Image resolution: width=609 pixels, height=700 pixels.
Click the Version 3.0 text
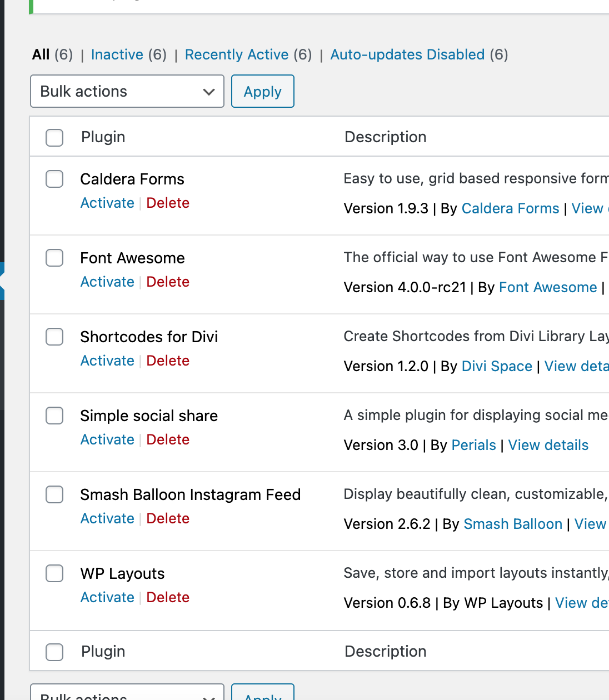(381, 445)
